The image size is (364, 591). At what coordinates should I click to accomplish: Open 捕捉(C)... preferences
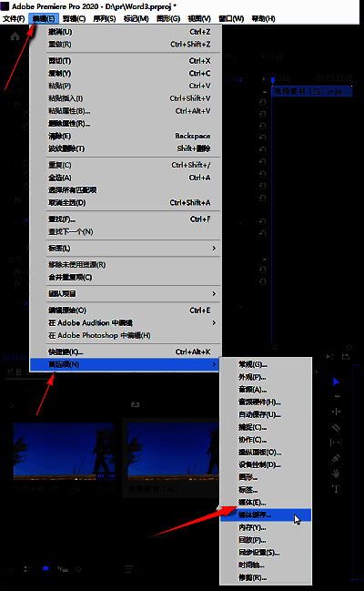click(266, 427)
